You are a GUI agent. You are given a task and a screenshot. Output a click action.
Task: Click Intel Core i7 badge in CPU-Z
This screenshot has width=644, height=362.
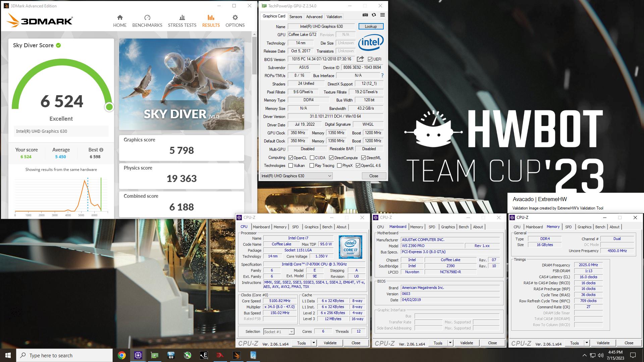pyautogui.click(x=350, y=247)
